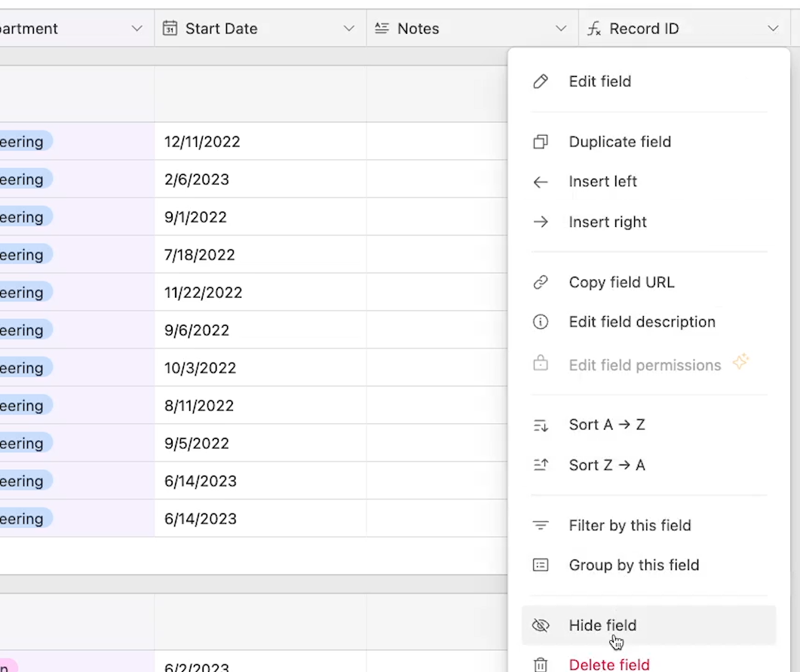Select the 9/5/2022 date cell
800x672 pixels.
click(260, 443)
